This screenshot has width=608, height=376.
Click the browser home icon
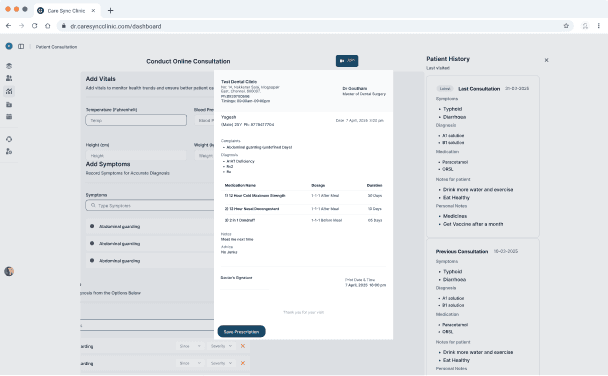[x=47, y=26]
